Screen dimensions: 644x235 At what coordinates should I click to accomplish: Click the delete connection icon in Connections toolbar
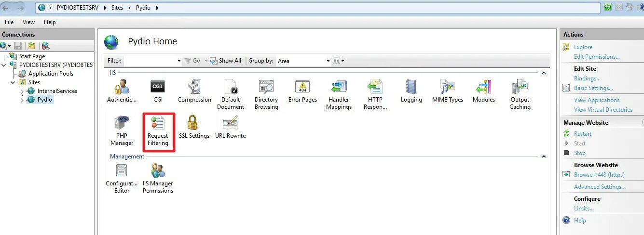pos(45,46)
